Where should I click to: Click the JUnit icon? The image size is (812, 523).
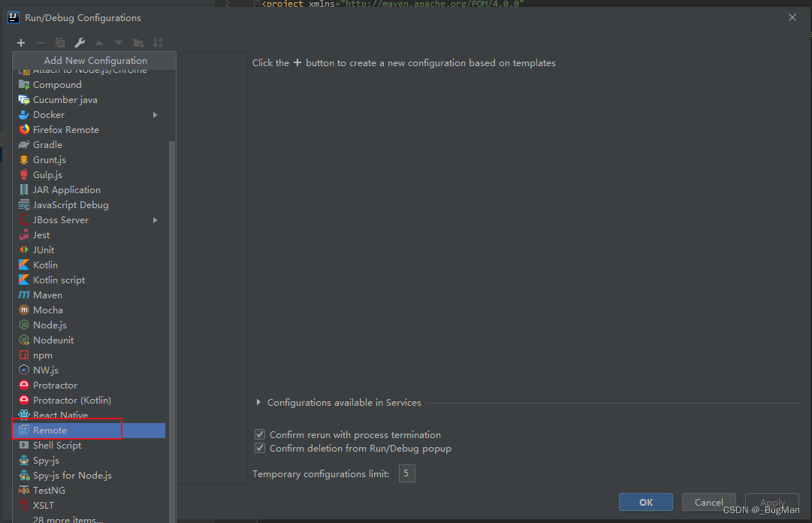pyautogui.click(x=24, y=249)
